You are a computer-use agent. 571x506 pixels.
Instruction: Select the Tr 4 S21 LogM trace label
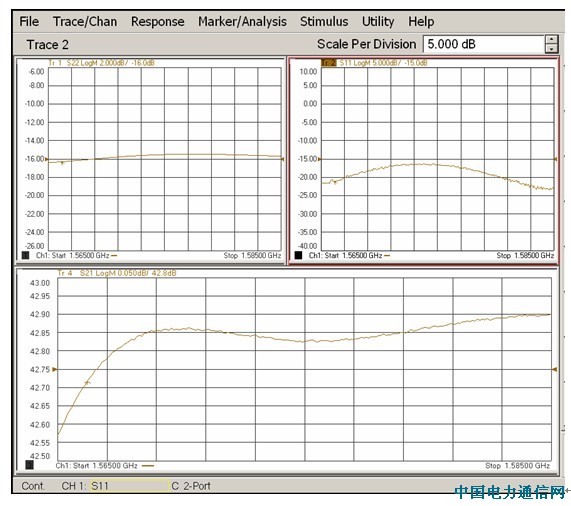tap(117, 273)
